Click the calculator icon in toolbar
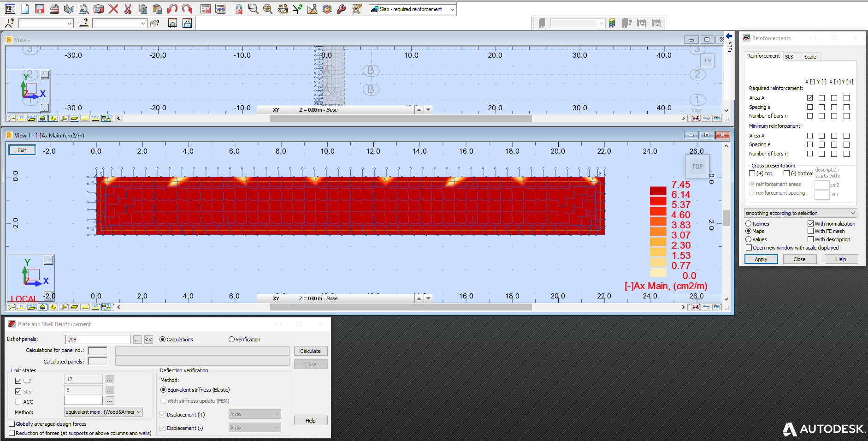This screenshot has height=441, width=868. [x=206, y=9]
